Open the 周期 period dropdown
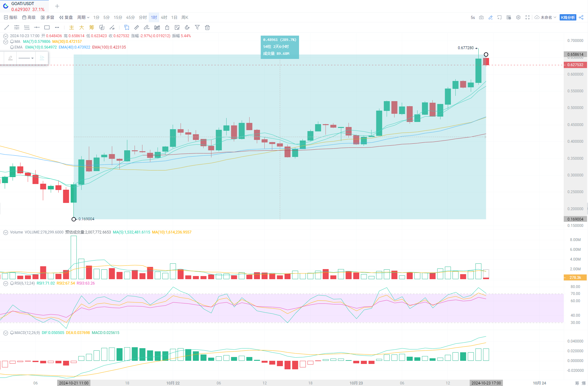This screenshot has height=386, width=588. [x=84, y=17]
